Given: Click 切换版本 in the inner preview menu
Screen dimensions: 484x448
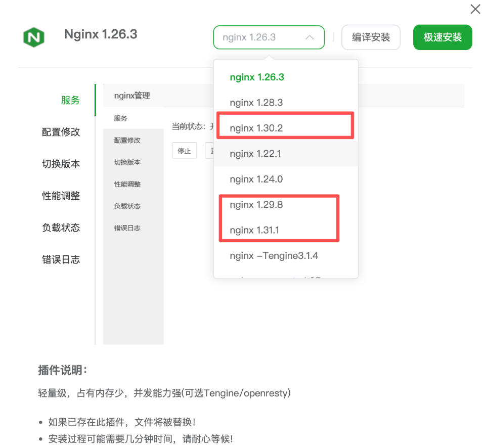Looking at the screenshot, I should [127, 162].
